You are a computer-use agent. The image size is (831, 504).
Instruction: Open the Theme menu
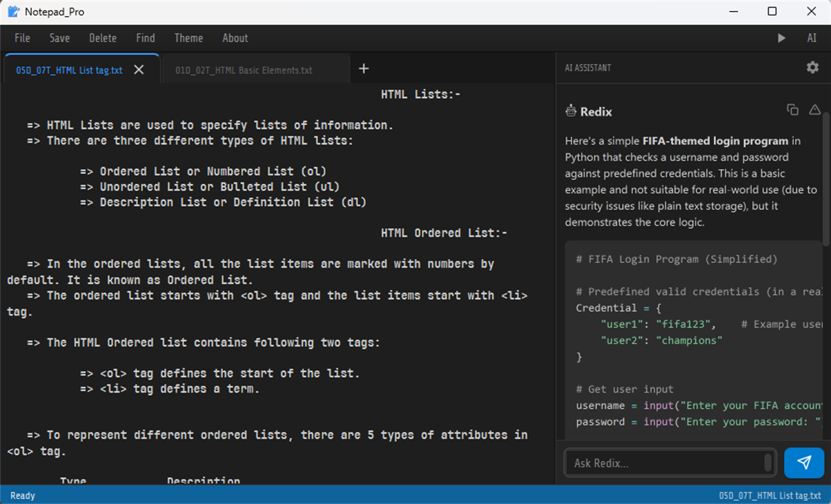click(x=188, y=38)
